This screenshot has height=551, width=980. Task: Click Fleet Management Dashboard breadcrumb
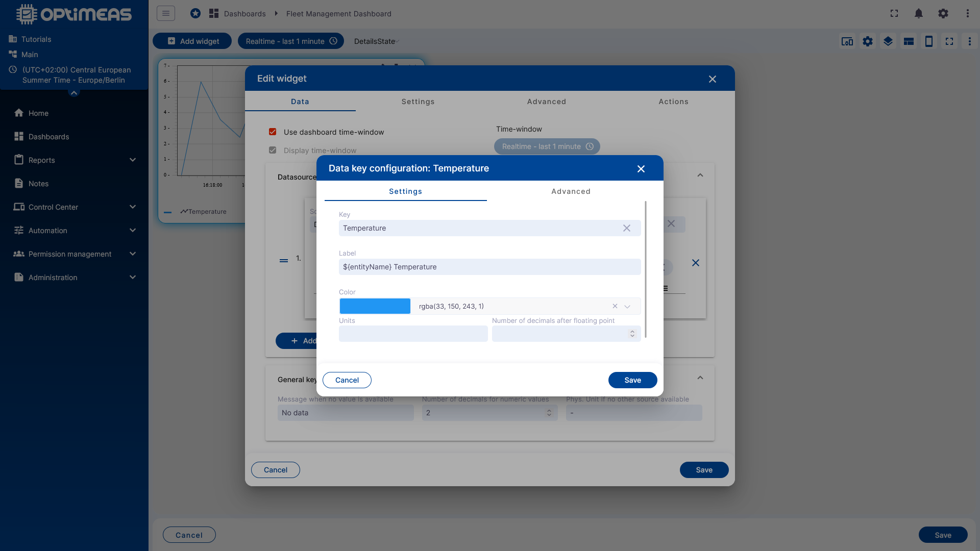[x=339, y=14]
